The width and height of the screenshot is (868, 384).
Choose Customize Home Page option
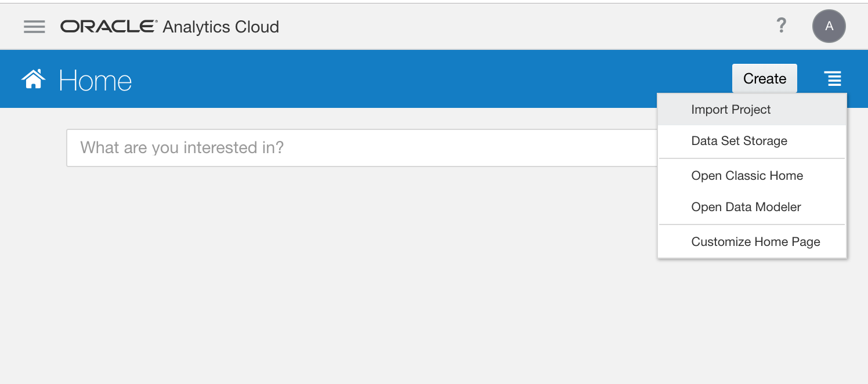tap(755, 242)
